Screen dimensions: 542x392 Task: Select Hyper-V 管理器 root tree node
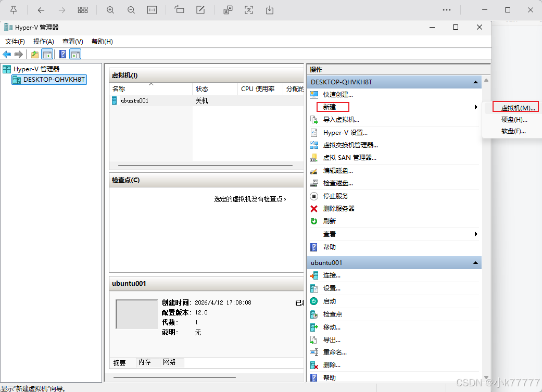(x=36, y=69)
